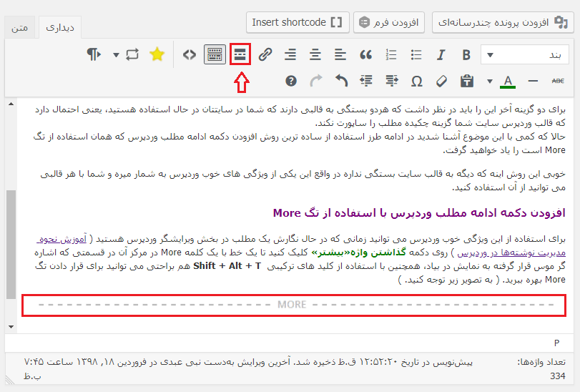
Task: Switch to the متن text tab
Action: coord(19,28)
